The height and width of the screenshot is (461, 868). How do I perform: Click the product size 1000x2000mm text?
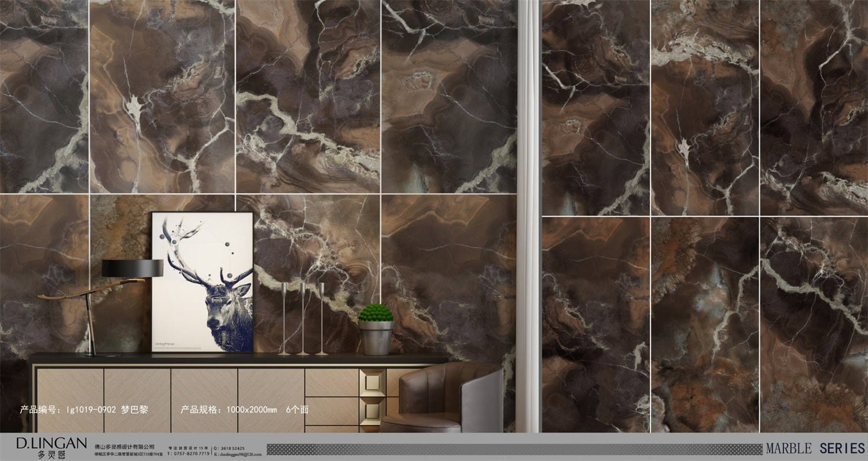tap(244, 410)
